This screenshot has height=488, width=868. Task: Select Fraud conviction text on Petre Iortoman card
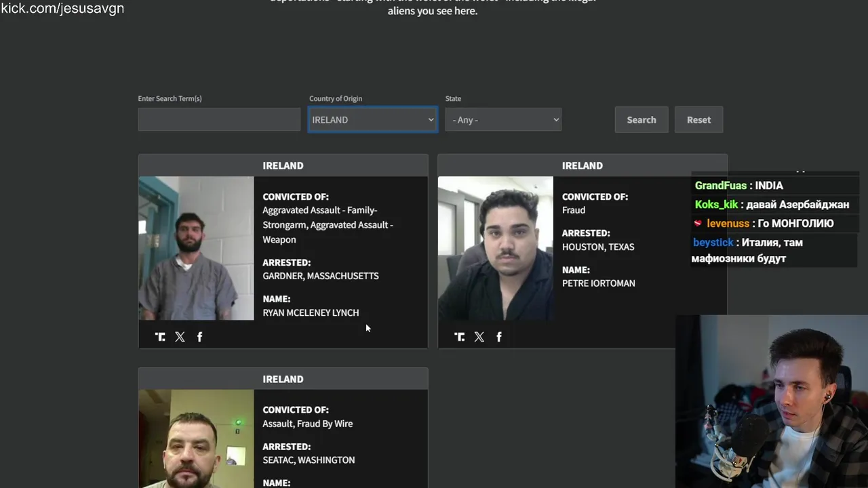(574, 210)
